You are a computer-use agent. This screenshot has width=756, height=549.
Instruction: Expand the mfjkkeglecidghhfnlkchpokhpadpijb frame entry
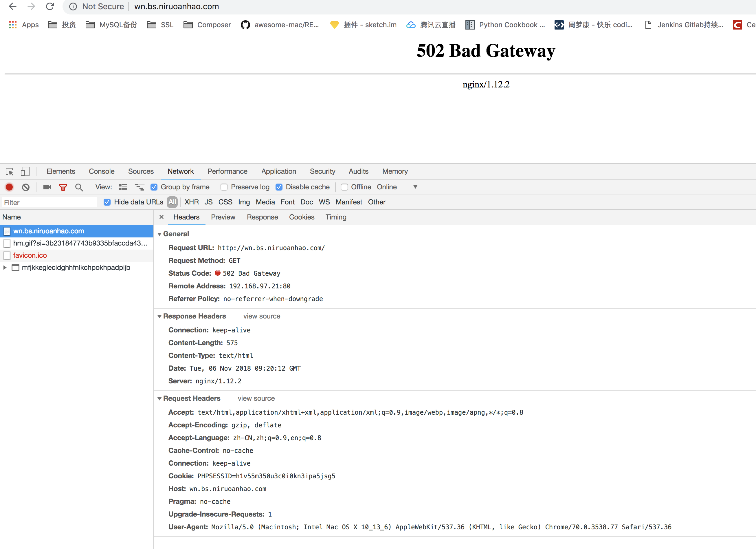pos(5,267)
